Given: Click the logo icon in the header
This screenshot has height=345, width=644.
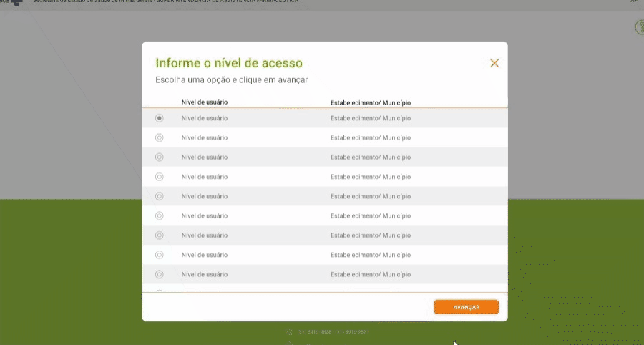Looking at the screenshot, I should (x=12, y=2).
